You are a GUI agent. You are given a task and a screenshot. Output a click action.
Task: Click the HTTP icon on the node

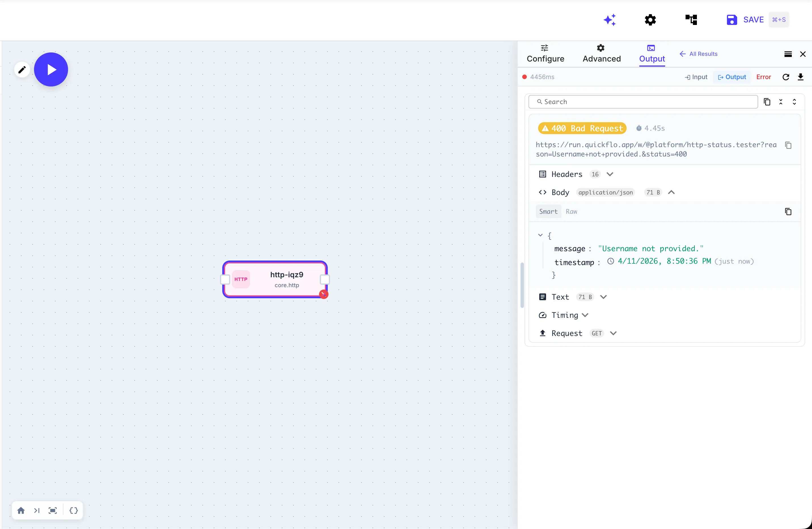pos(241,279)
